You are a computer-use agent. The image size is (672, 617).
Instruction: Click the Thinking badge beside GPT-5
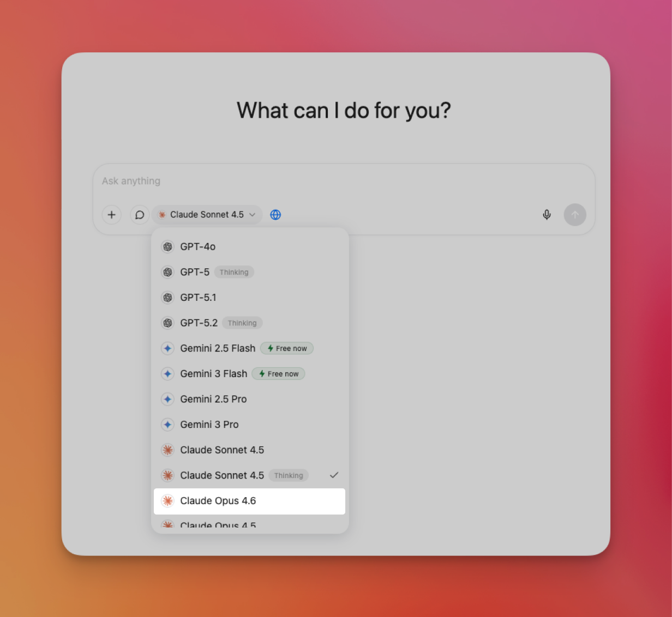234,272
